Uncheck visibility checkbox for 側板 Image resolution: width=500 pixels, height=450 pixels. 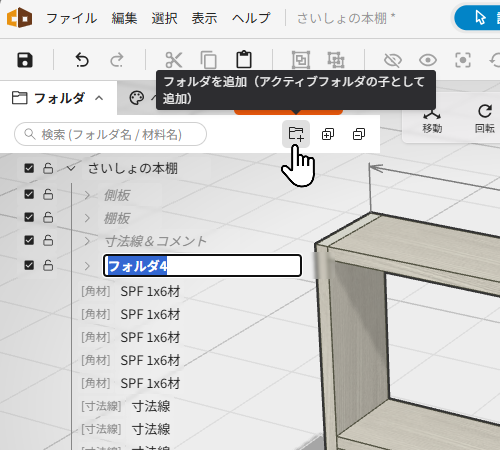coord(29,194)
